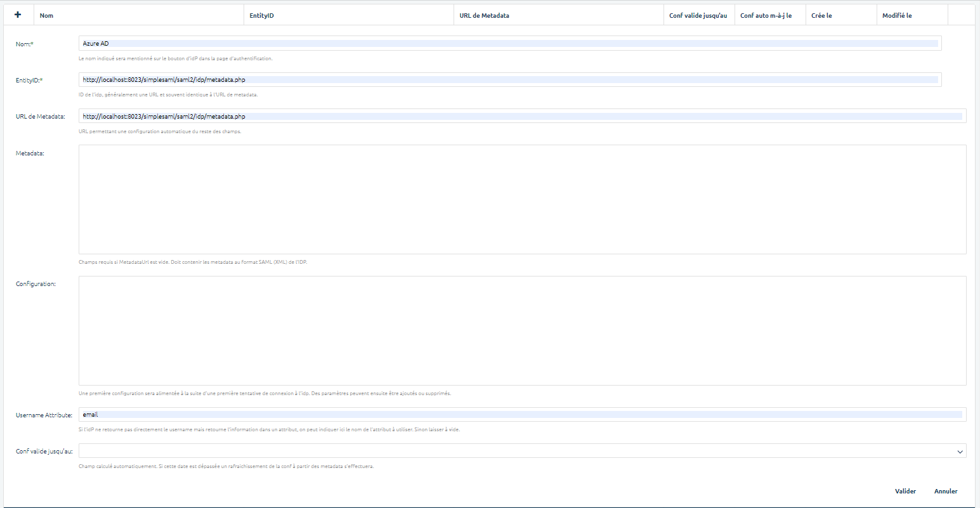
Task: Click the Conf valide jusqu'au column header
Action: 698,15
